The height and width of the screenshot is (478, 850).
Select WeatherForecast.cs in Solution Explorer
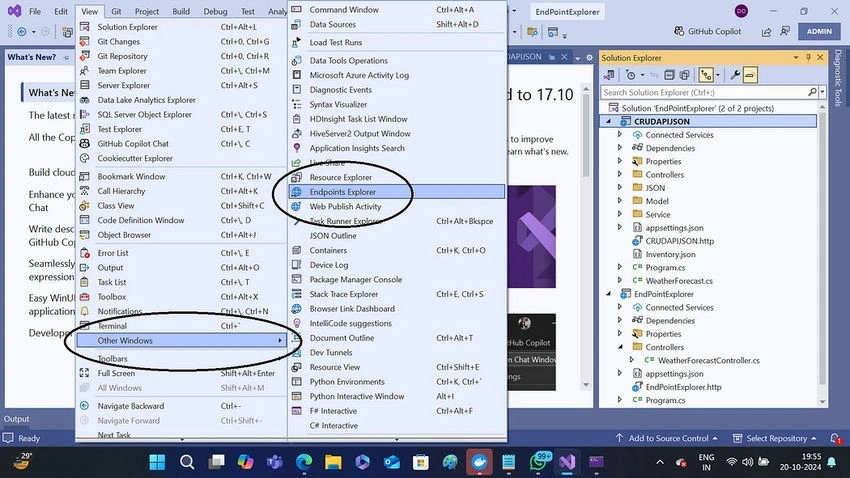(679, 281)
